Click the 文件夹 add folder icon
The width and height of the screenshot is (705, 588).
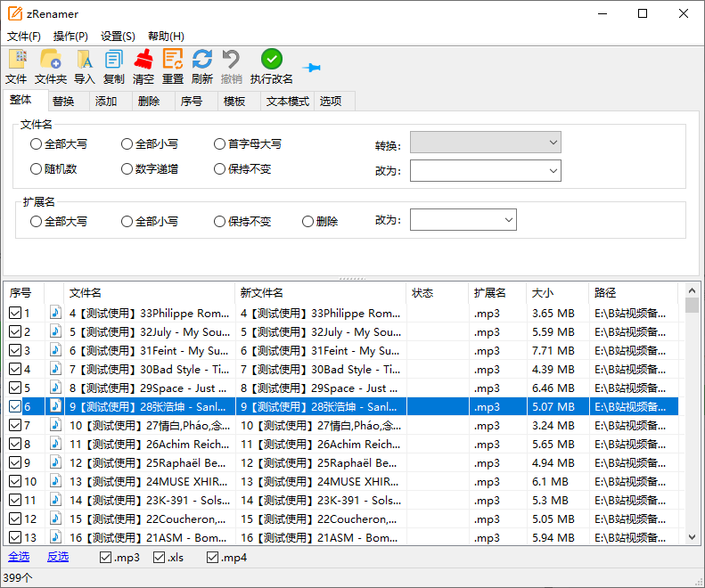pyautogui.click(x=51, y=60)
